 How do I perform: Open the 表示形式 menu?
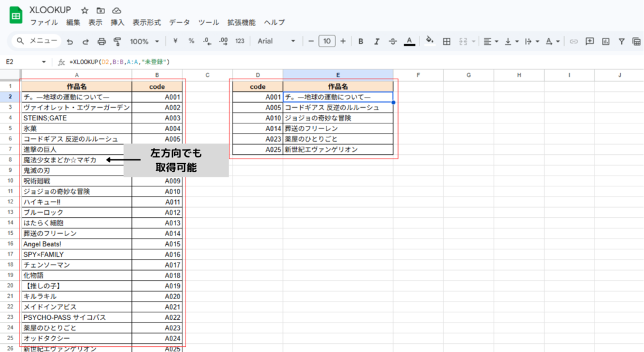click(x=147, y=23)
